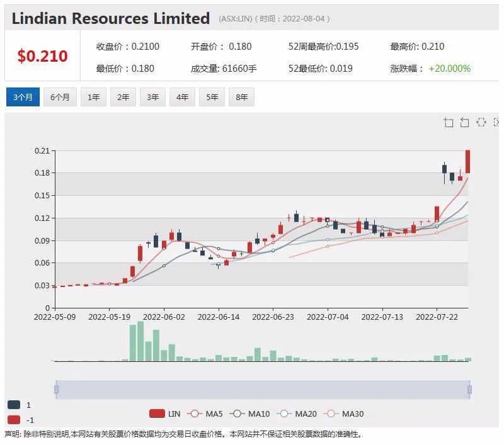Click the 2022-06-02 x-axis date label
The width and height of the screenshot is (504, 445).
(164, 317)
